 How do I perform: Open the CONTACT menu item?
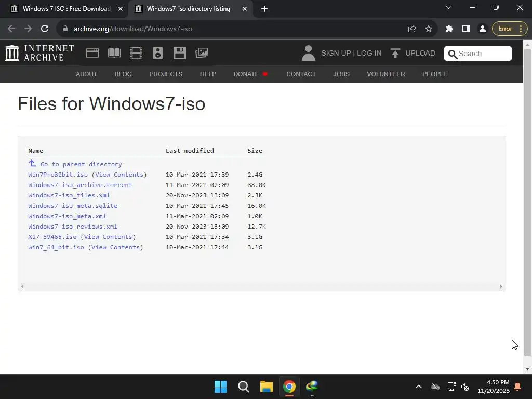301,74
